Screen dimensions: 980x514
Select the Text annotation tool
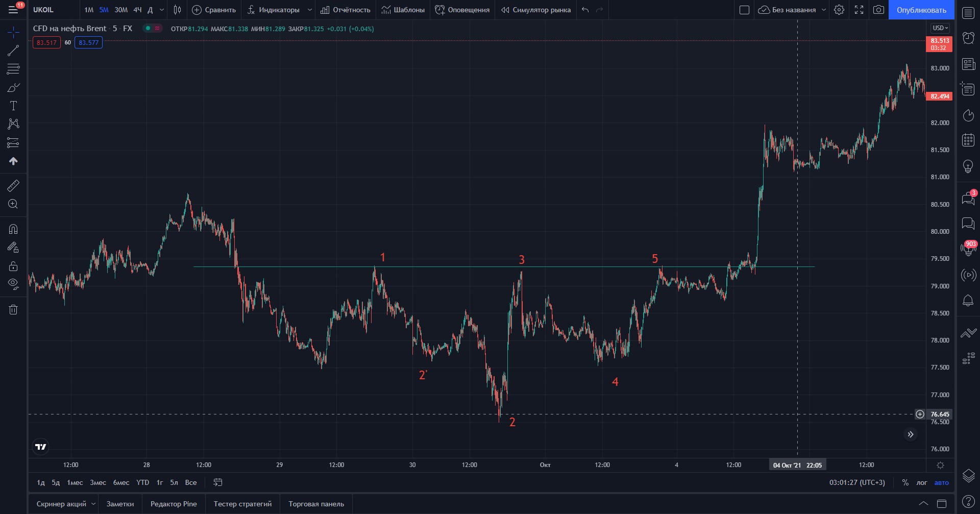[13, 106]
